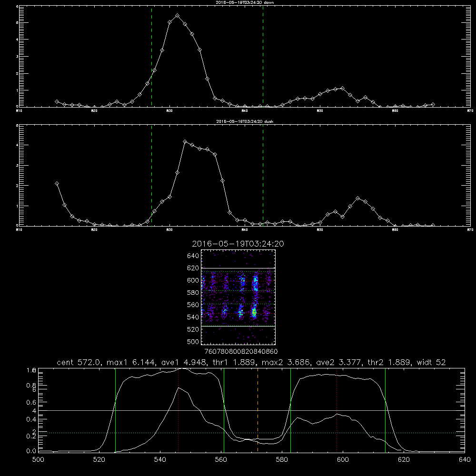
Task: Click the '580' label on bottom plot x-axis
Action: click(x=282, y=460)
